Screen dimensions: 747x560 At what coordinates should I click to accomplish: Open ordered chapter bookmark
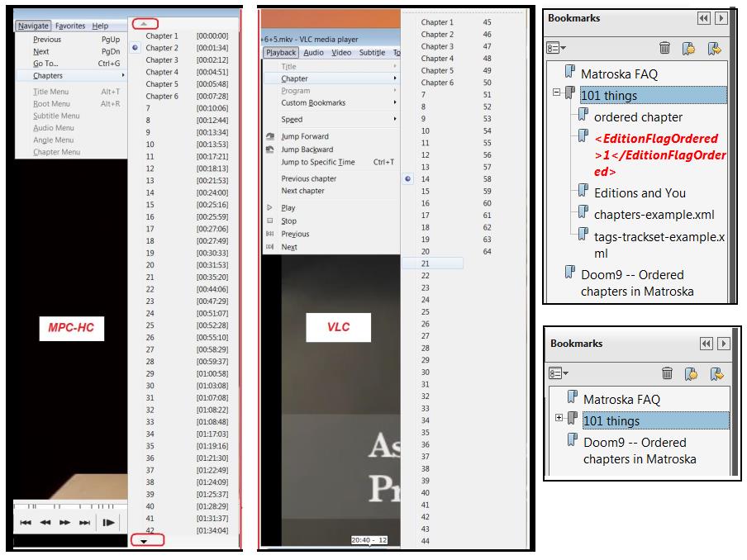tap(638, 117)
